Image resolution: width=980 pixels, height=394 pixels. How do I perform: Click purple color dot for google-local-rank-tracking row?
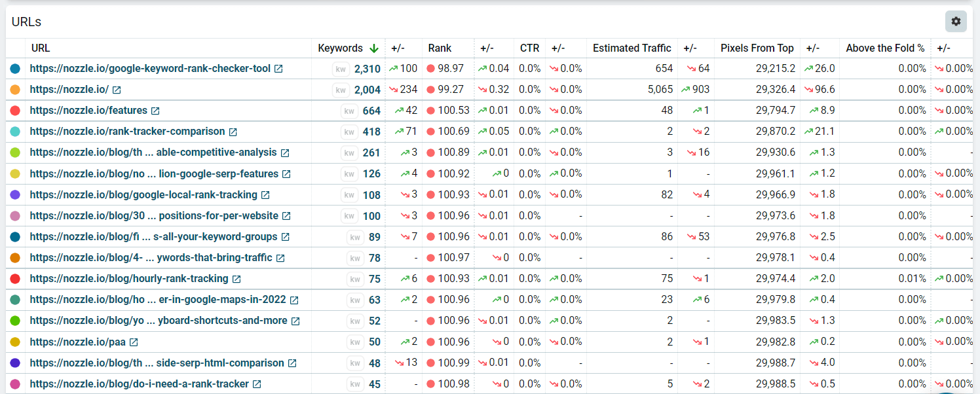[15, 195]
